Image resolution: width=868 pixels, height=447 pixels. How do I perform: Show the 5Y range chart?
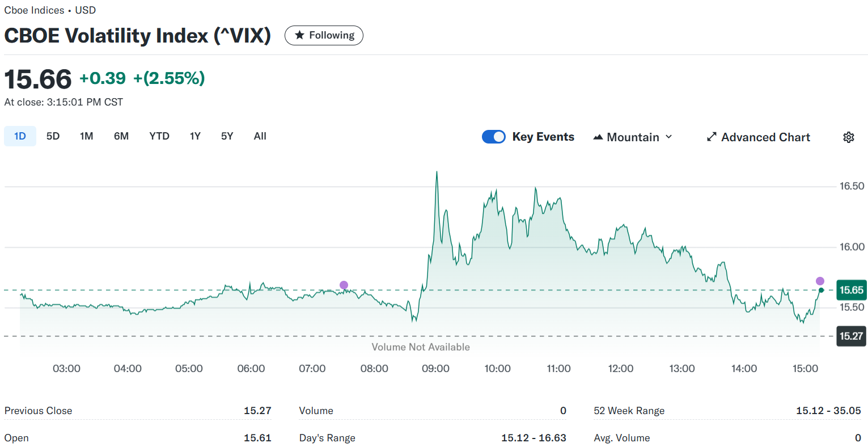(x=227, y=136)
